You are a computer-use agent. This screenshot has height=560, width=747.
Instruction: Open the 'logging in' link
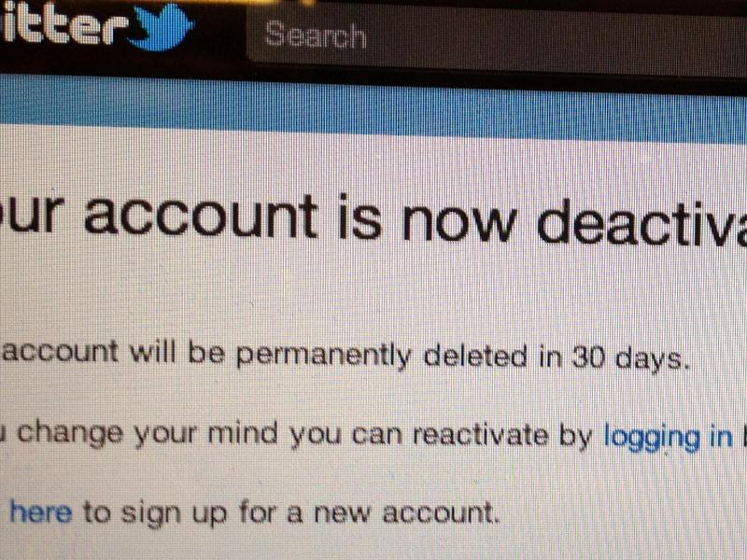668,438
